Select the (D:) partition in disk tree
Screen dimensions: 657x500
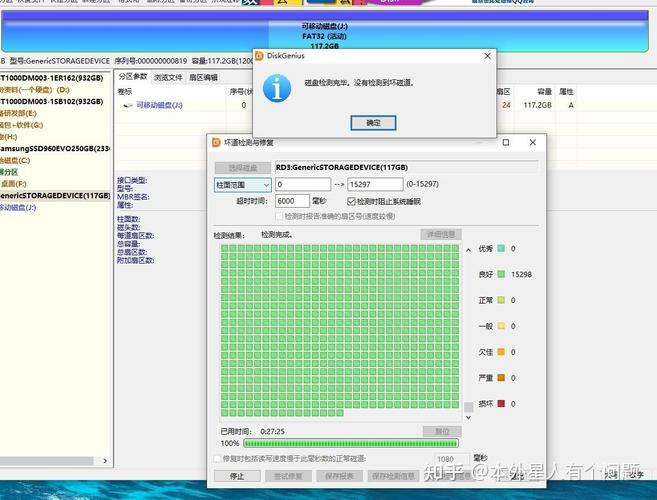click(x=34, y=90)
